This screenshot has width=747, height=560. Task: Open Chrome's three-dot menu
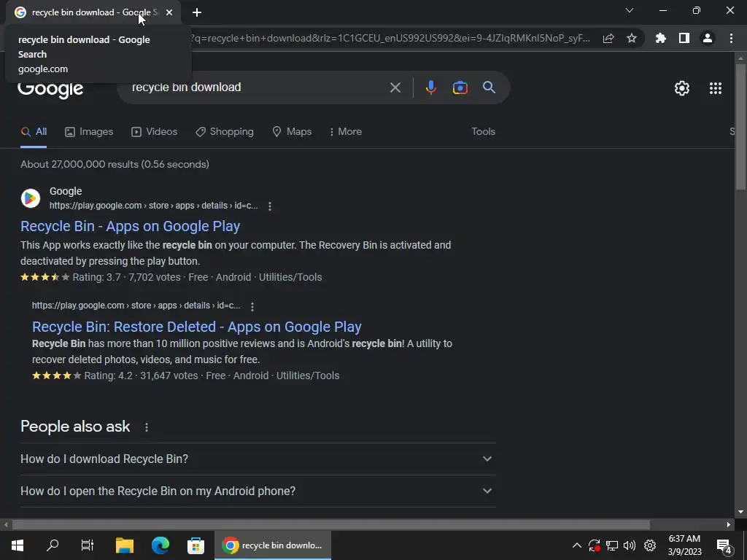[x=731, y=39]
